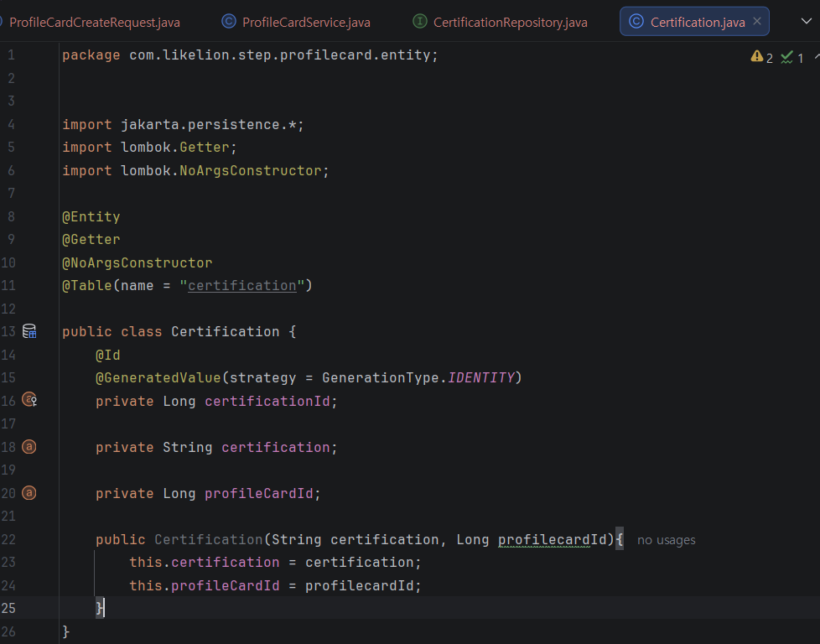The width and height of the screenshot is (820, 644).
Task: Click the certificationId field name
Action: (x=267, y=402)
